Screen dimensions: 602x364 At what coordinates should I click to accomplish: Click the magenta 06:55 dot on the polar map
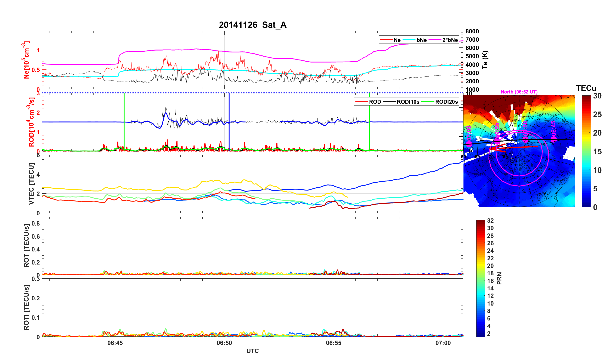point(497,142)
